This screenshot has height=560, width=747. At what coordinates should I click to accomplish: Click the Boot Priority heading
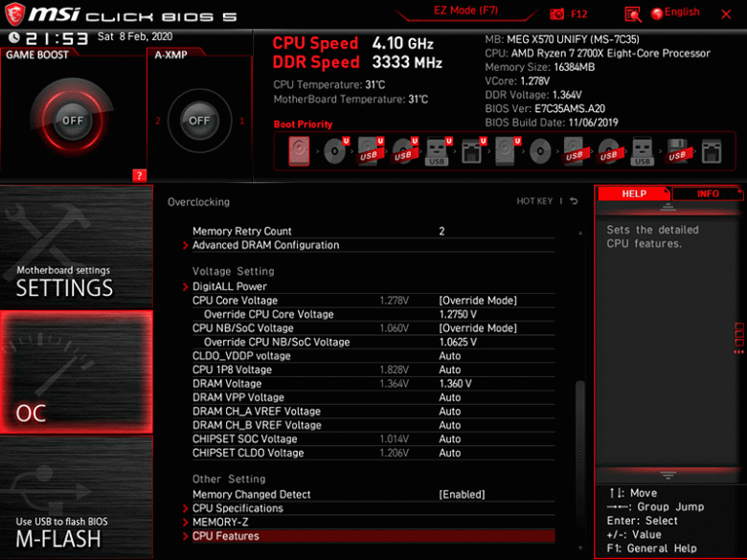coord(303,124)
